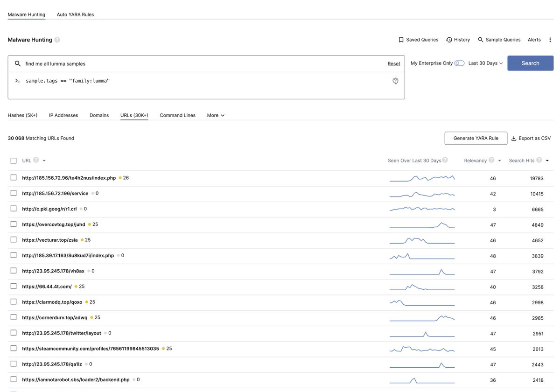Toggle the My Enterprise Only switch
The height and width of the screenshot is (392, 560).
pyautogui.click(x=459, y=63)
